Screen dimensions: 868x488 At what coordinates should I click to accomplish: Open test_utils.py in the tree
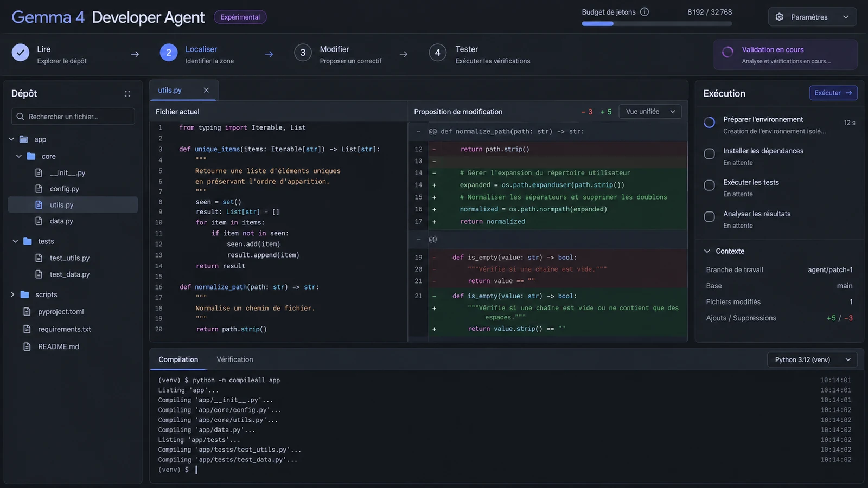69,258
